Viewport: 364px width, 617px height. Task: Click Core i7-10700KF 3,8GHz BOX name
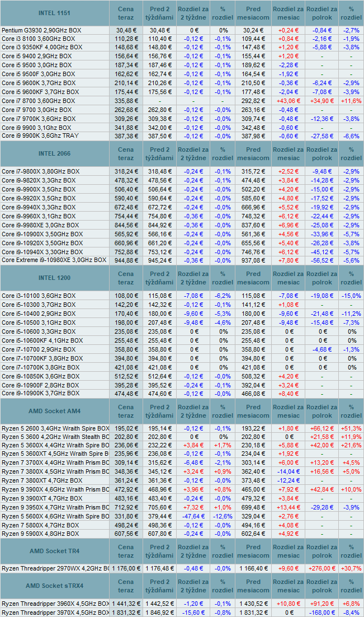(42, 358)
